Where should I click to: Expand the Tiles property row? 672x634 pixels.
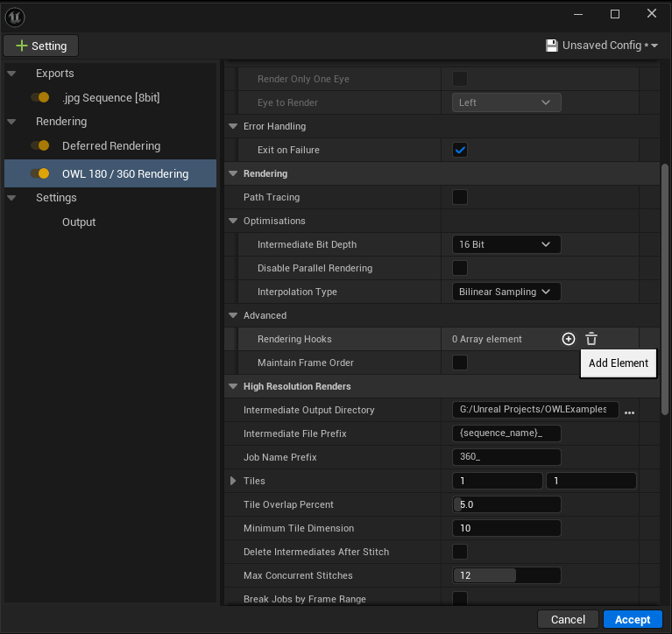click(x=233, y=481)
